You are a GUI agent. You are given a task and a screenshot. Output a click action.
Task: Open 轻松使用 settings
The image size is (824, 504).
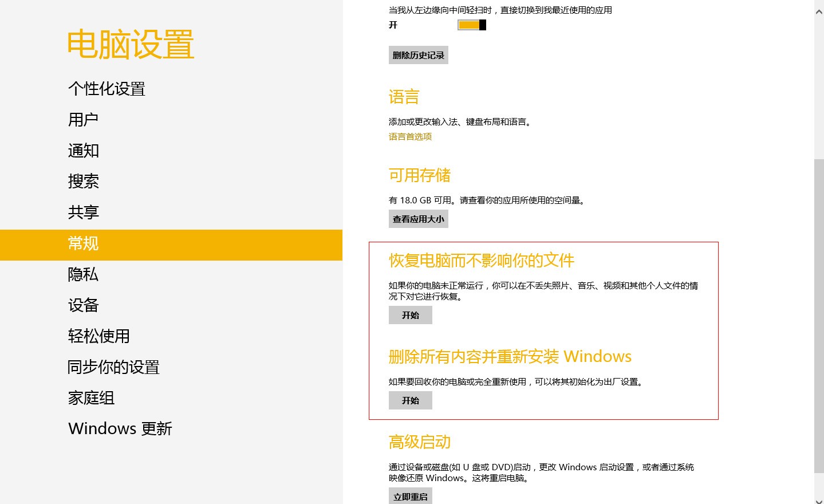(x=99, y=336)
